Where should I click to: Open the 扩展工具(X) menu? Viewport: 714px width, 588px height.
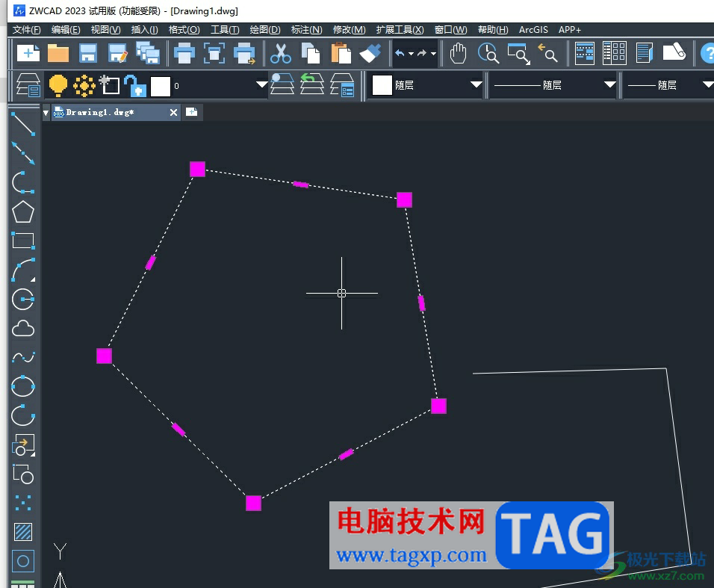(x=400, y=30)
